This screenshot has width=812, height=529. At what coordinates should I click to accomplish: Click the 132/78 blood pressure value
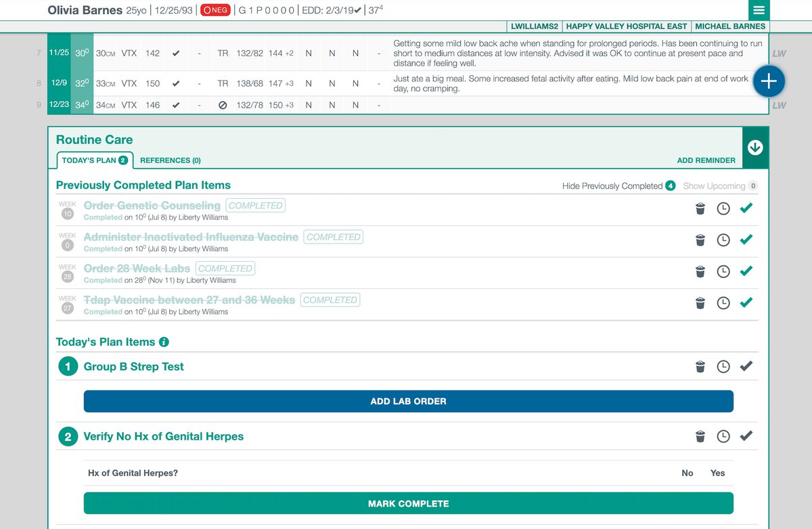pos(249,106)
